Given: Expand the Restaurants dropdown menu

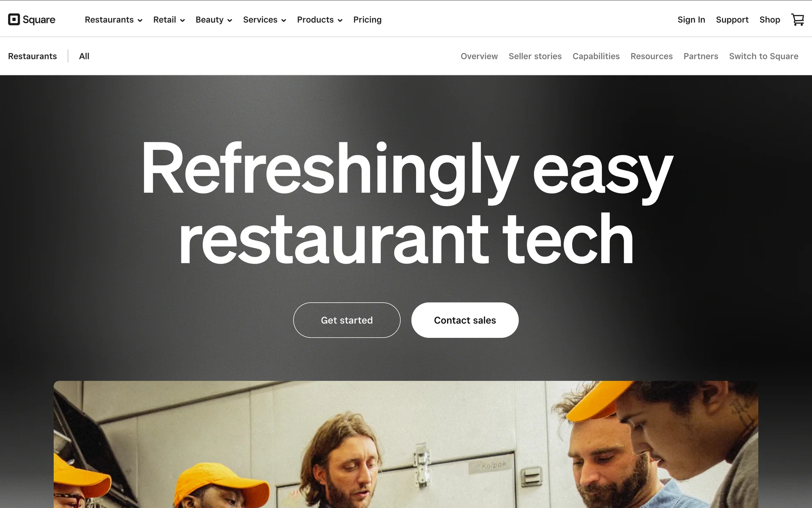Looking at the screenshot, I should tap(113, 19).
